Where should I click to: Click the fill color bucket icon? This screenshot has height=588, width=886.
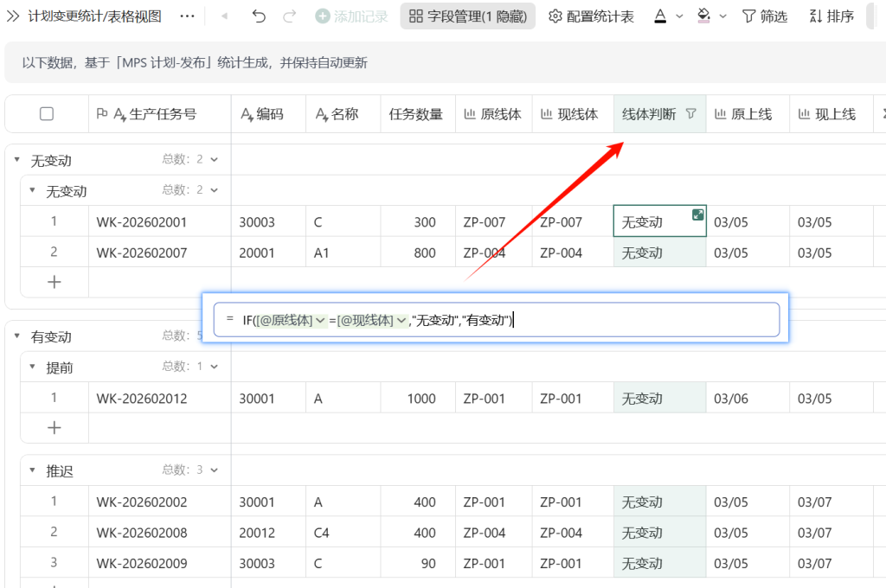click(704, 16)
